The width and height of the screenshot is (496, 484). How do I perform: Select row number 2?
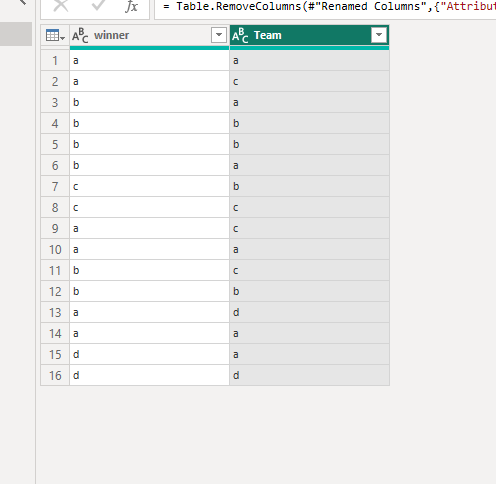[x=55, y=82]
